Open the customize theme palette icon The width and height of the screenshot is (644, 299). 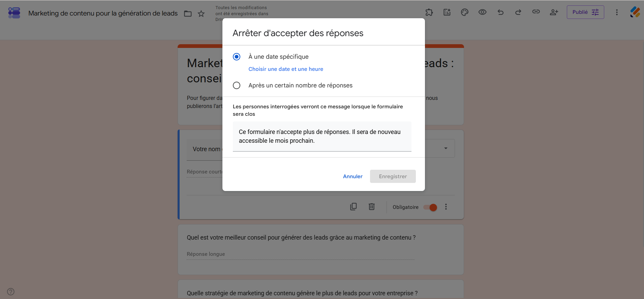pyautogui.click(x=465, y=12)
